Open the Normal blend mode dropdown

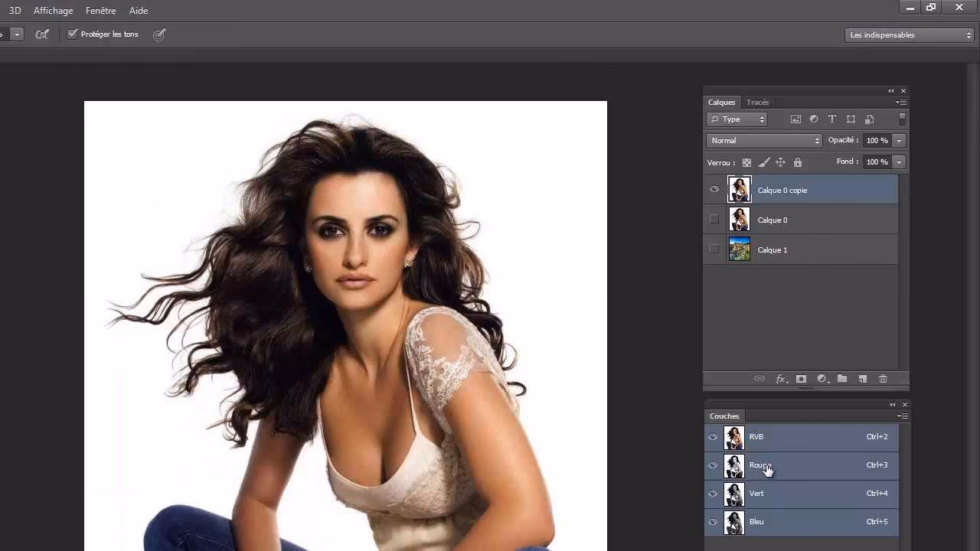pyautogui.click(x=763, y=140)
